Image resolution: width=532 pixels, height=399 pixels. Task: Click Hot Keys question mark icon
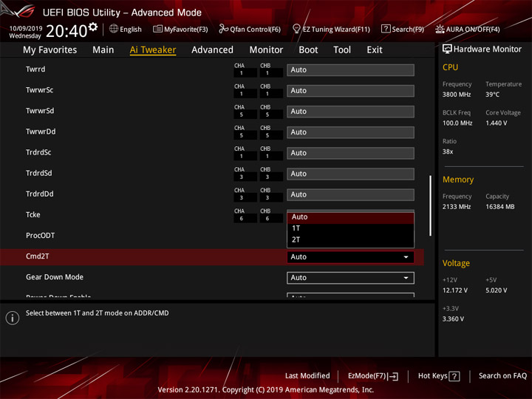tap(454, 376)
